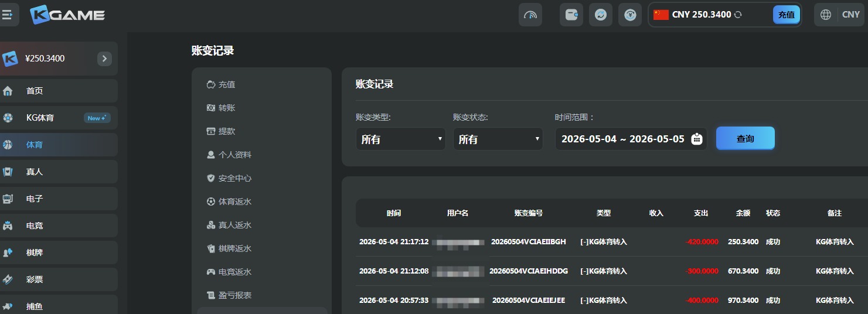Go to 转账 in account menu
This screenshot has width=868, height=314.
(x=227, y=108)
